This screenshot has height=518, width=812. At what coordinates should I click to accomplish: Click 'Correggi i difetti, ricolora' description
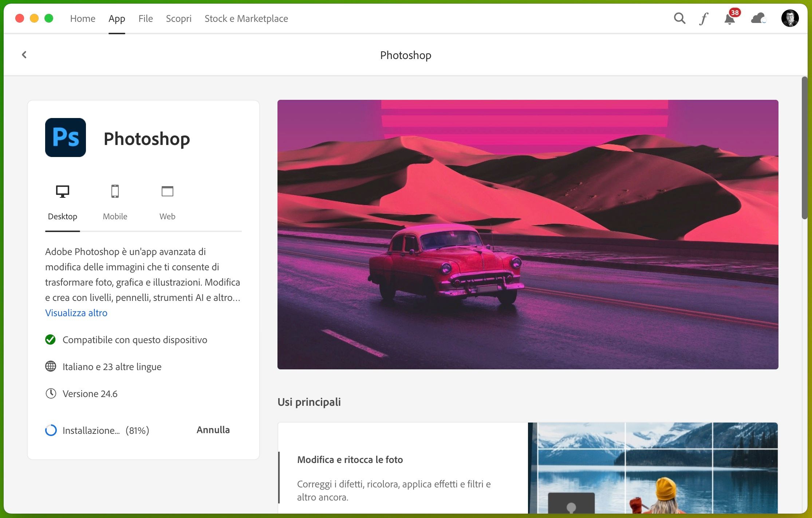(394, 491)
